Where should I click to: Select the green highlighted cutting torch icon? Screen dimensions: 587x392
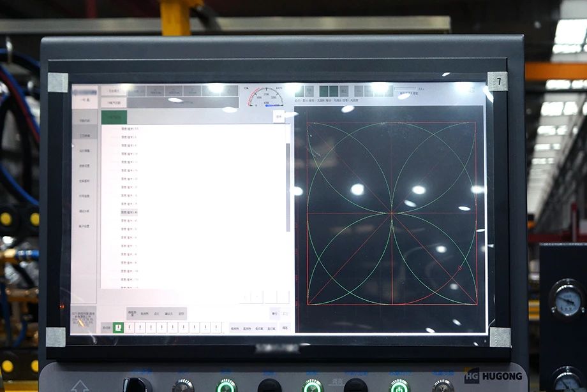coord(118,327)
